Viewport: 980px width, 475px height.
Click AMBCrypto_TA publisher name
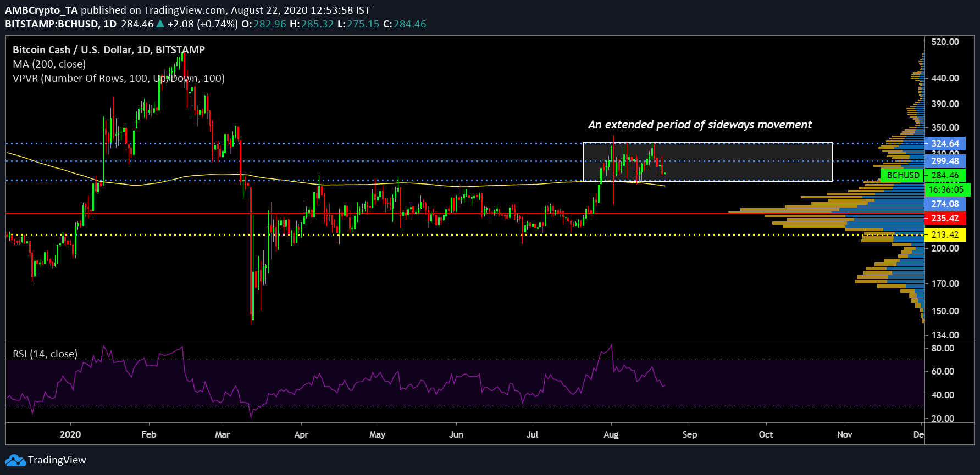[x=42, y=10]
